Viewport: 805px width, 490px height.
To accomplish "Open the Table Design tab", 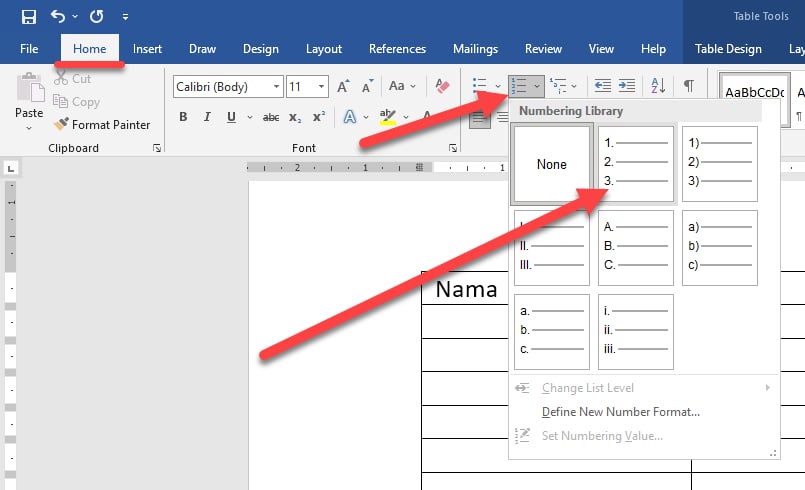I will tap(728, 49).
